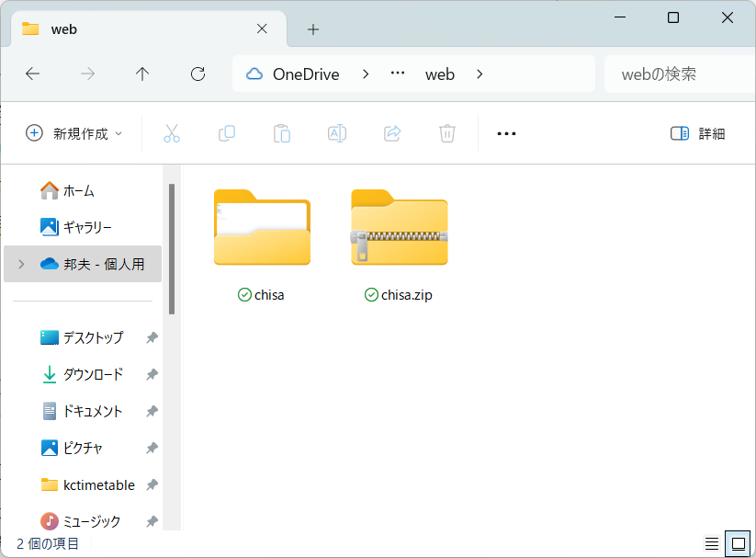Click the sync status checkmark on chisa.zip
Screen dimensions: 756x558
pyautogui.click(x=369, y=295)
